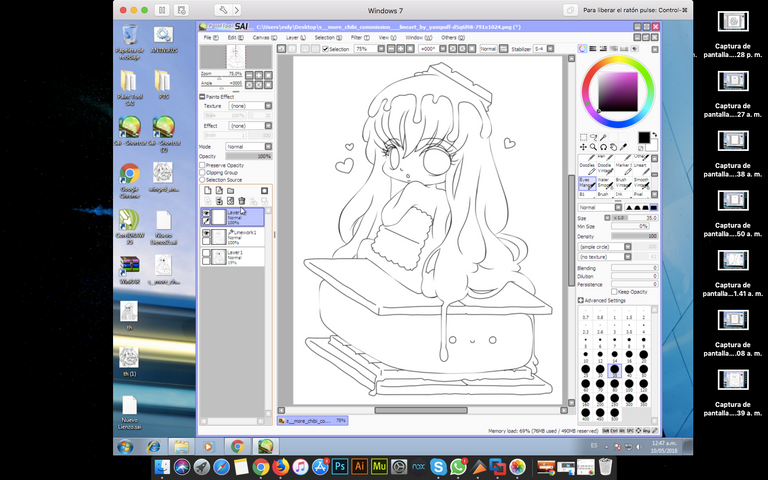Open Illustrator from the macOS dock

360,467
